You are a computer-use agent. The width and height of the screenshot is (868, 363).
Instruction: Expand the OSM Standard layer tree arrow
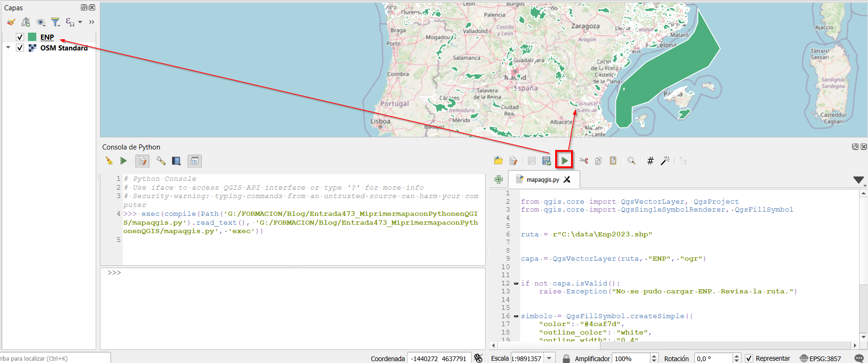coord(8,48)
